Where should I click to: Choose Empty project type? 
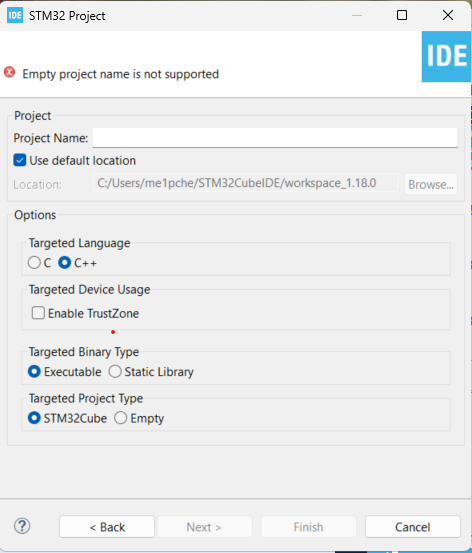click(x=120, y=418)
